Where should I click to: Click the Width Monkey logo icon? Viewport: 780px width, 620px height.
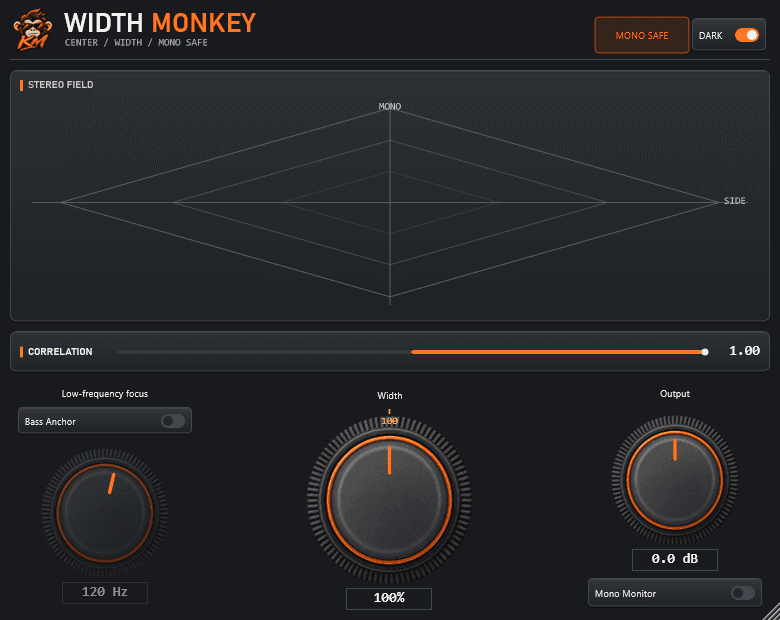pyautogui.click(x=32, y=29)
